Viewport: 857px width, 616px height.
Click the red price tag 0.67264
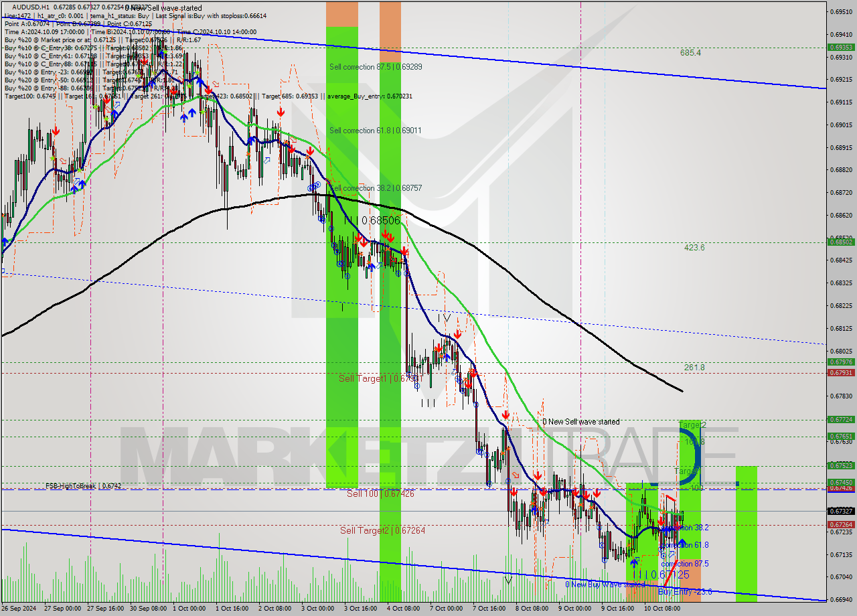[840, 525]
